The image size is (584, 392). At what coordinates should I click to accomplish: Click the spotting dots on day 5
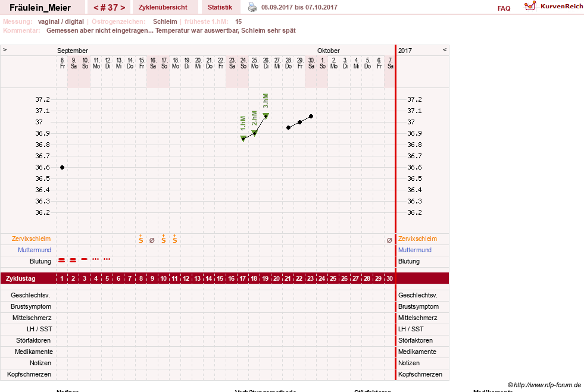click(x=107, y=259)
